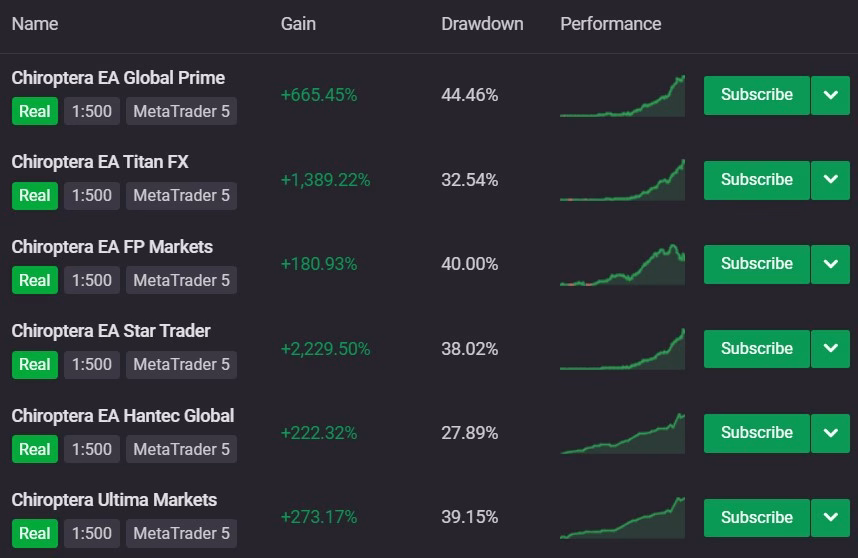The width and height of the screenshot is (858, 558).
Task: Sort by the Gain column header
Action: [298, 24]
